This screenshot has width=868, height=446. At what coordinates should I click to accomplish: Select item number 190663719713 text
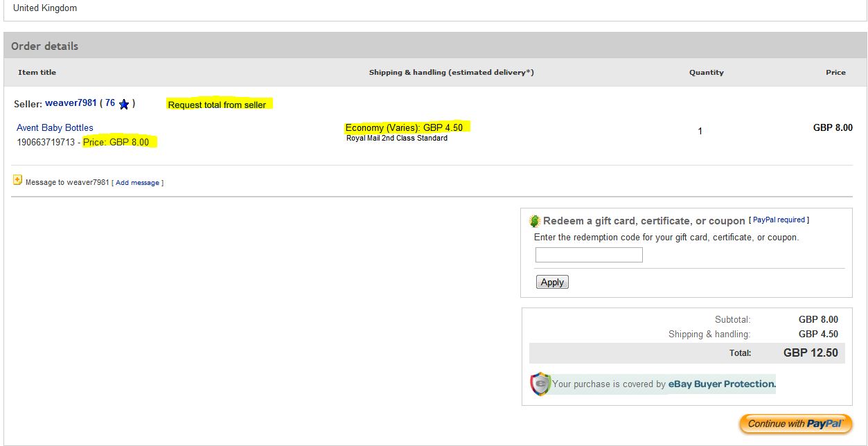tap(46, 142)
